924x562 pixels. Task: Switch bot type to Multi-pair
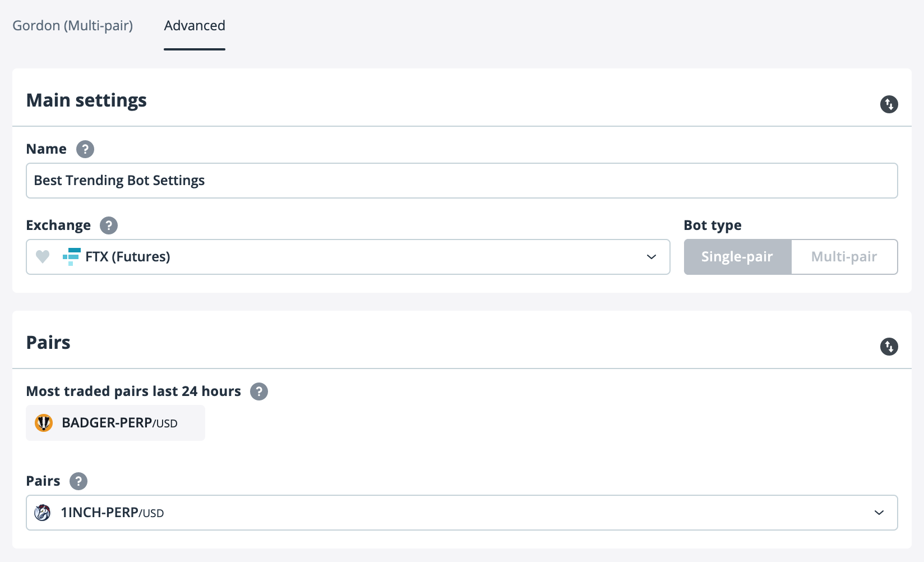(x=844, y=257)
